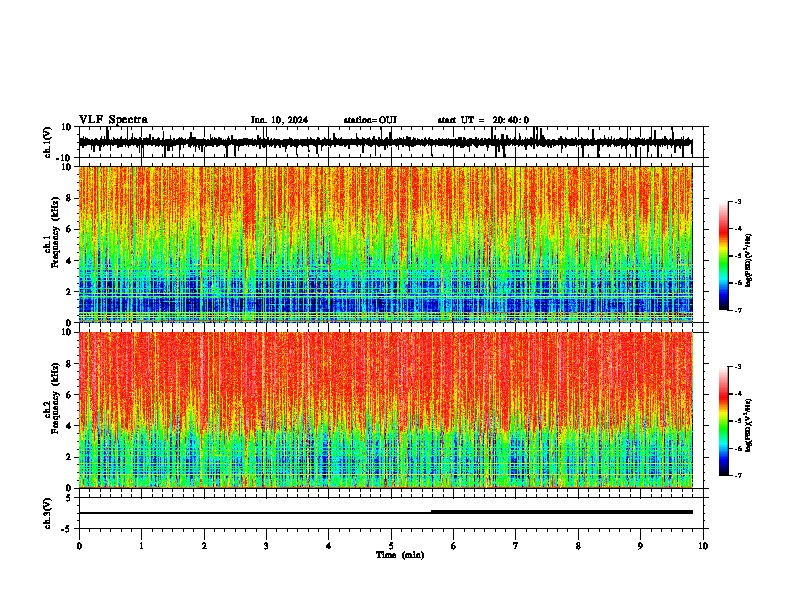Screen dimensions: 792x612
Task: Click time-axis tick label '5'
Action: (391, 546)
